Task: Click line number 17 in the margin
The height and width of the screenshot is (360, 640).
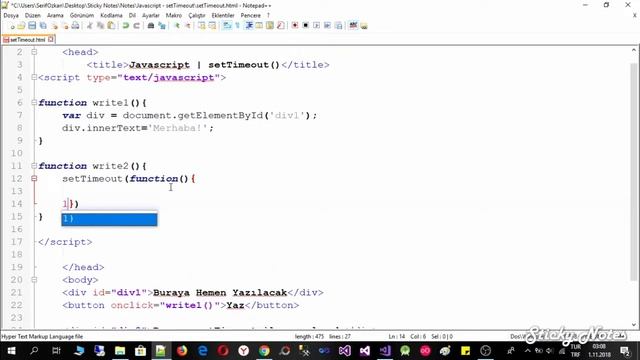Action: tap(17, 242)
